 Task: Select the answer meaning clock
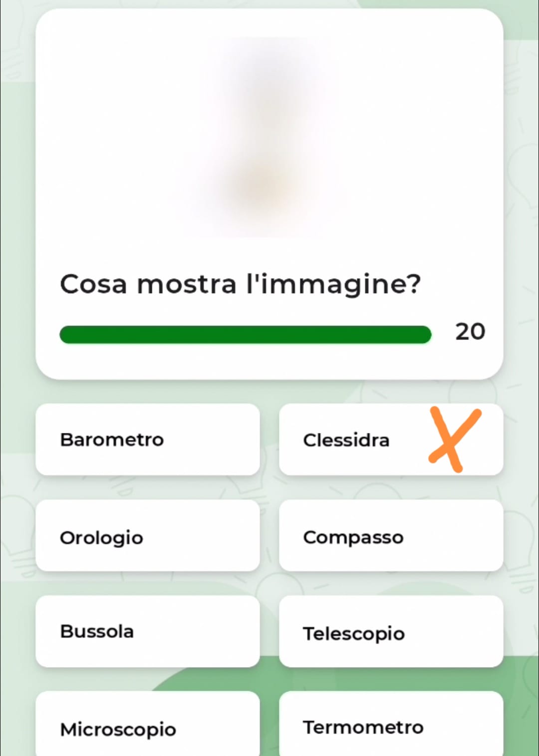[x=148, y=535]
